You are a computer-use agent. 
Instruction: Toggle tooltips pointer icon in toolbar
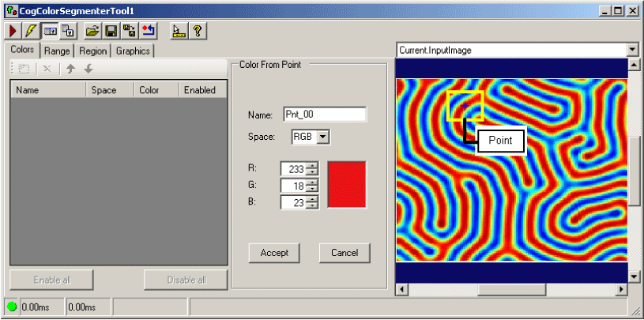[x=179, y=31]
